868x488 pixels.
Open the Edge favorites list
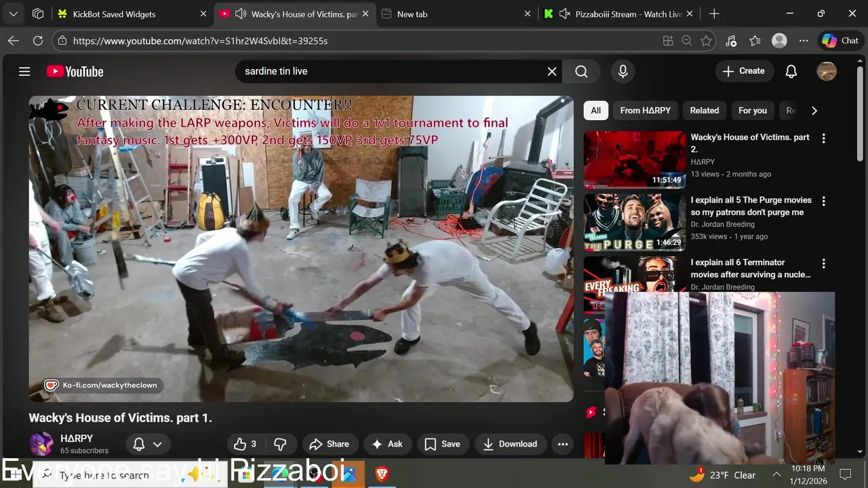[755, 41]
